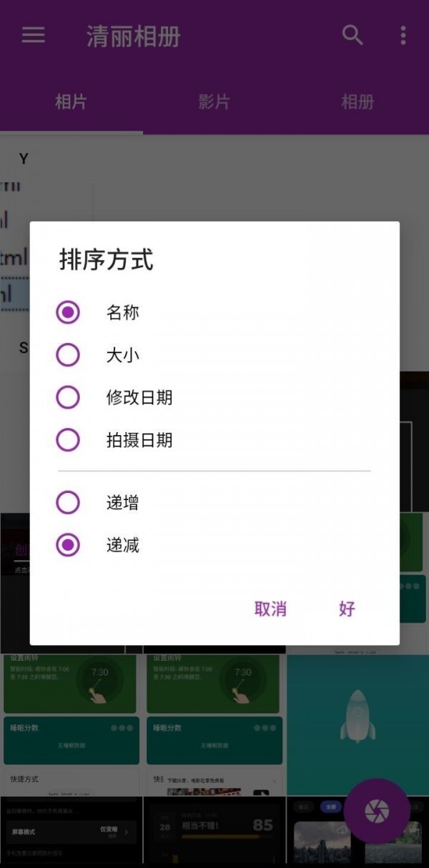Dismiss the dialog with 取消
Image resolution: width=429 pixels, height=868 pixels.
[x=270, y=609]
